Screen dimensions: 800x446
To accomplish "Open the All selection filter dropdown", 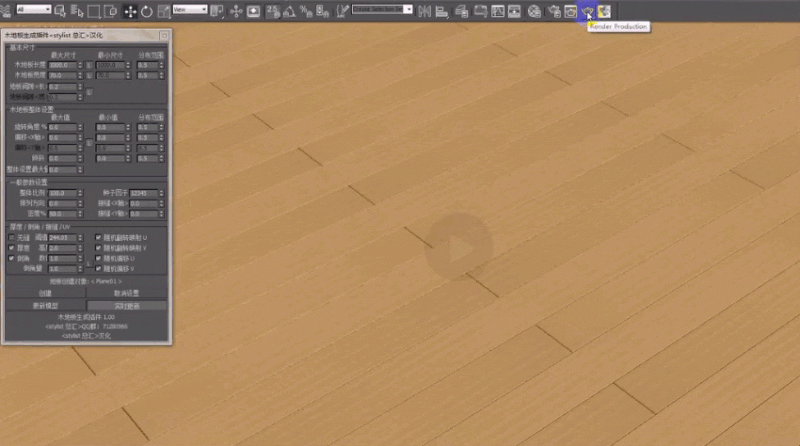I will (x=34, y=9).
